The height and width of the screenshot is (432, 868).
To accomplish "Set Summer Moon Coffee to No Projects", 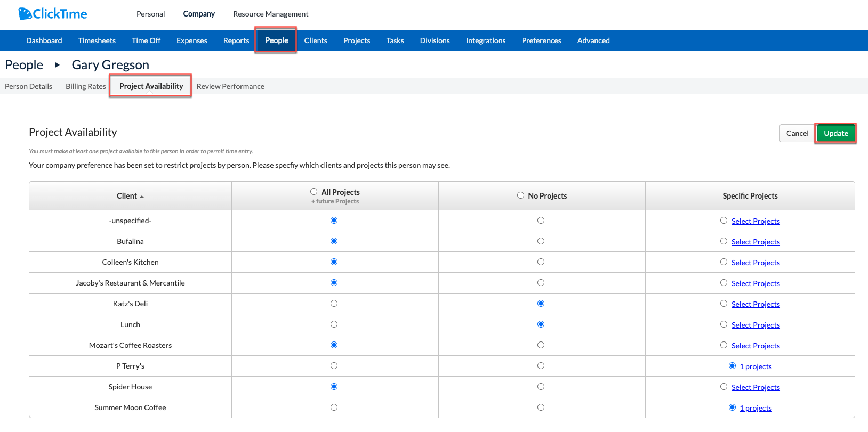I will click(x=541, y=407).
